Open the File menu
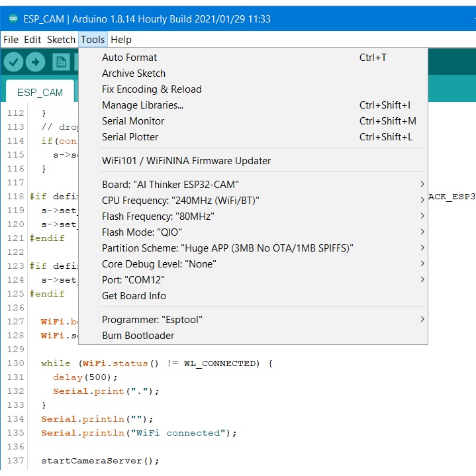The image size is (476, 476). tap(11, 40)
